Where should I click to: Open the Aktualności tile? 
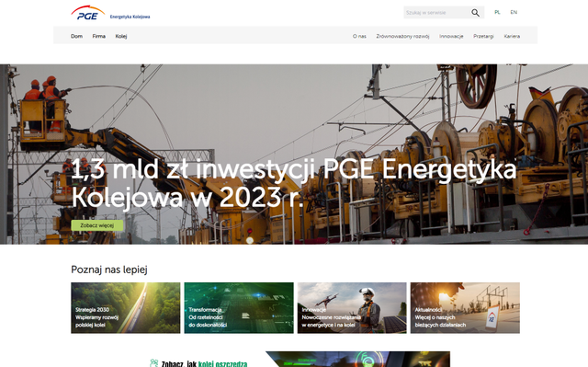click(465, 308)
